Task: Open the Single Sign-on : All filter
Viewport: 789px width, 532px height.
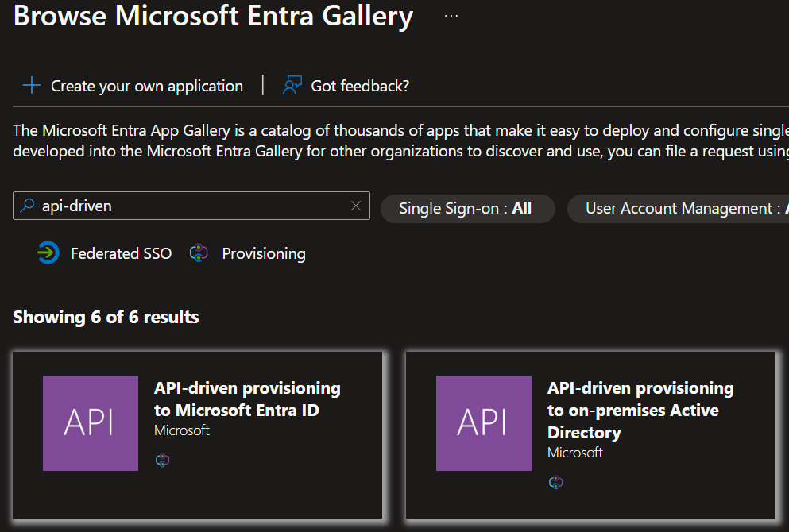Action: [x=467, y=208]
